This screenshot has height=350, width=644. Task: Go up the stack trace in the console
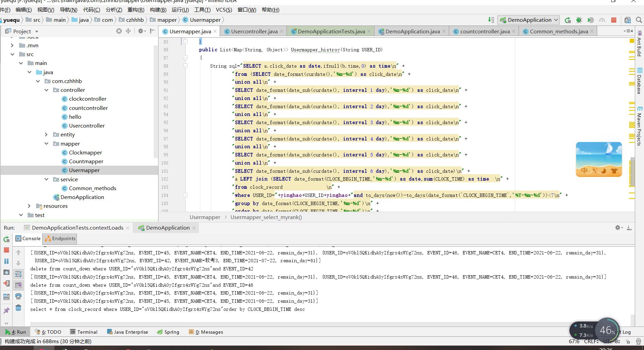click(x=18, y=252)
